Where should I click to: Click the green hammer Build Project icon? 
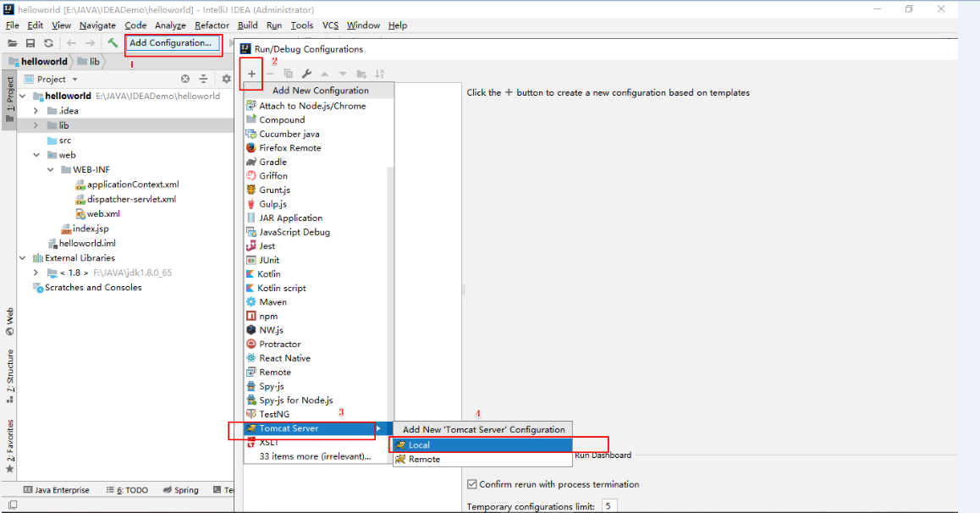113,43
